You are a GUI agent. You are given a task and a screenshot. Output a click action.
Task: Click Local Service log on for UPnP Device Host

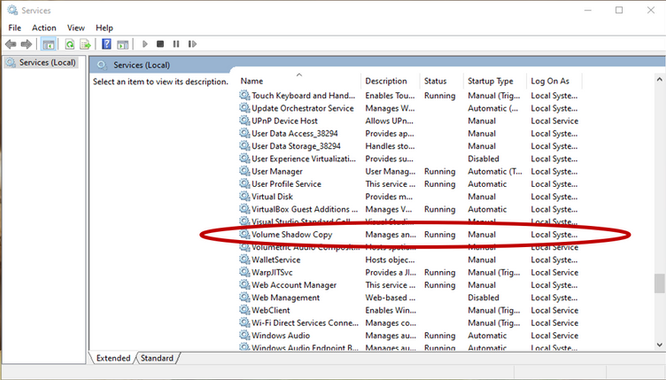pyautogui.click(x=554, y=121)
